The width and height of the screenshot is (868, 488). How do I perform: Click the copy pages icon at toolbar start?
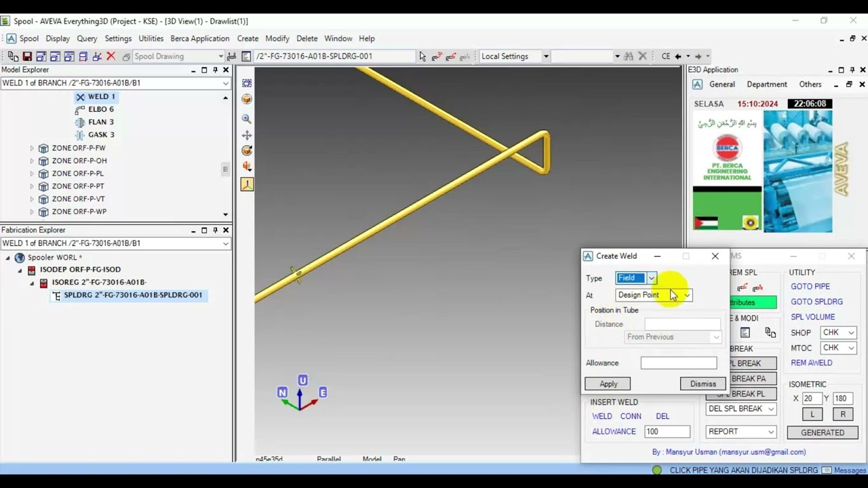[x=13, y=56]
